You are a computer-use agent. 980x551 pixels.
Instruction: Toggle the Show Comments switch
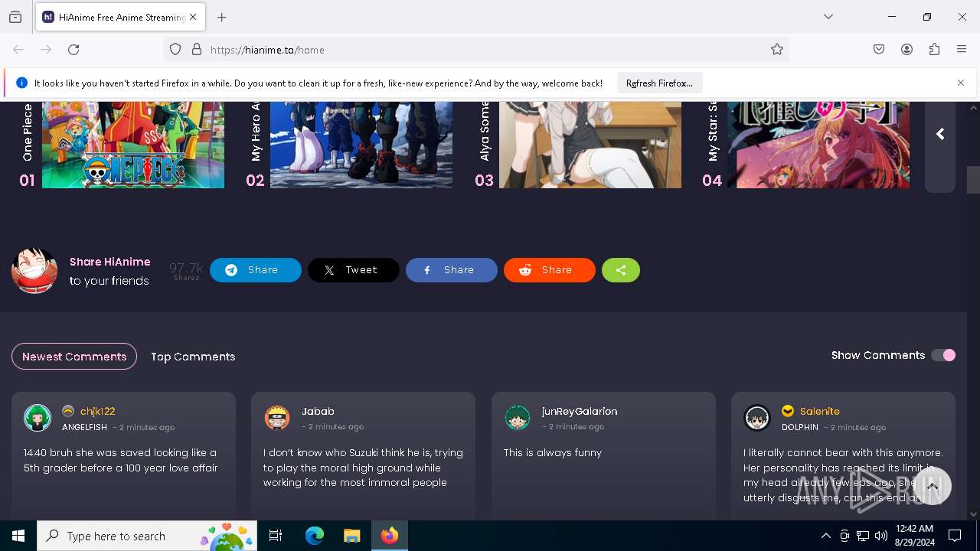click(x=943, y=355)
